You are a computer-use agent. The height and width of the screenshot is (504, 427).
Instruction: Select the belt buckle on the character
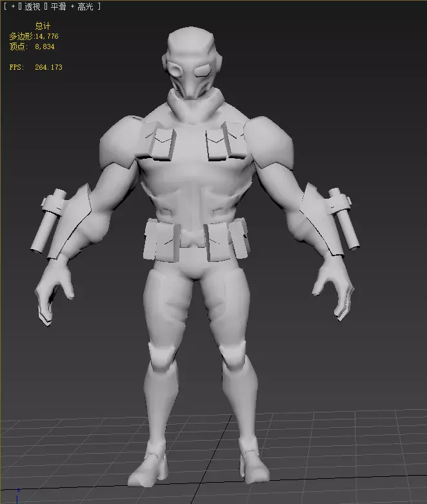coord(192,239)
